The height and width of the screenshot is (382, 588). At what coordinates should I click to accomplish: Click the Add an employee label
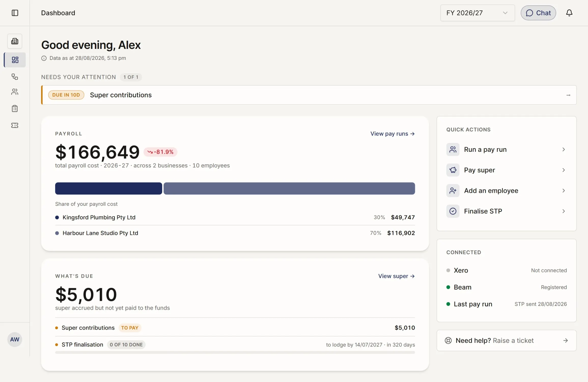(x=491, y=191)
